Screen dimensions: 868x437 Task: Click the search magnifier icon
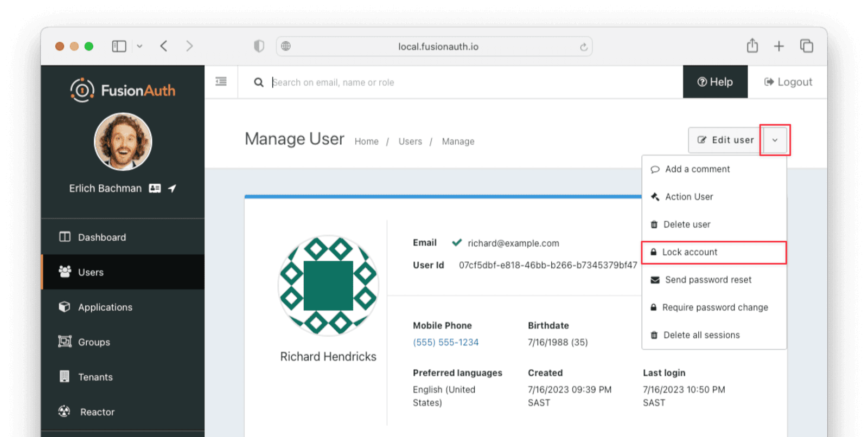pos(259,82)
